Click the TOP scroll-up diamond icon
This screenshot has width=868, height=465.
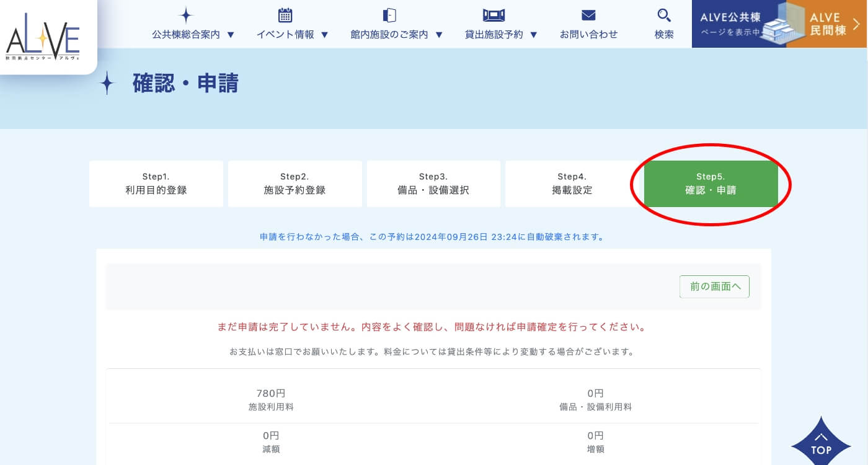point(821,441)
